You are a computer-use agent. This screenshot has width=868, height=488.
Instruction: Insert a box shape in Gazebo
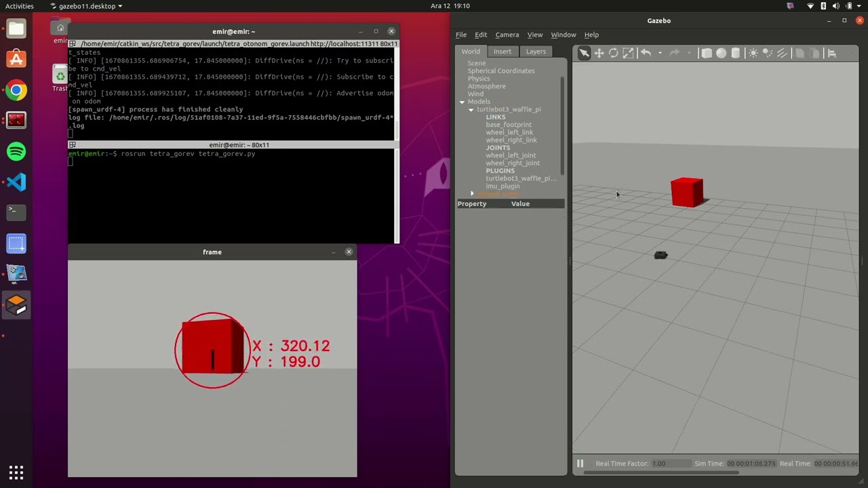tap(707, 54)
